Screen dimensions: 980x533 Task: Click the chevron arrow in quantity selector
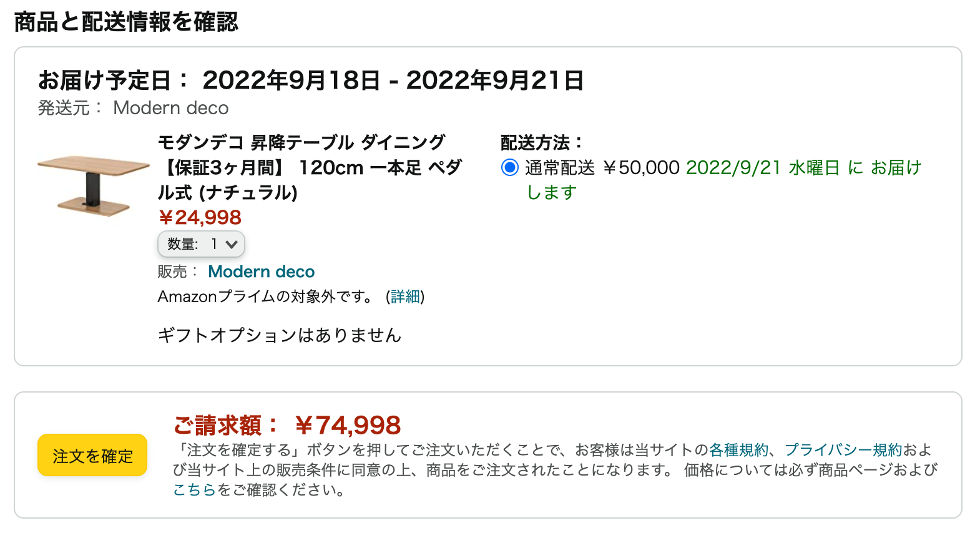232,244
